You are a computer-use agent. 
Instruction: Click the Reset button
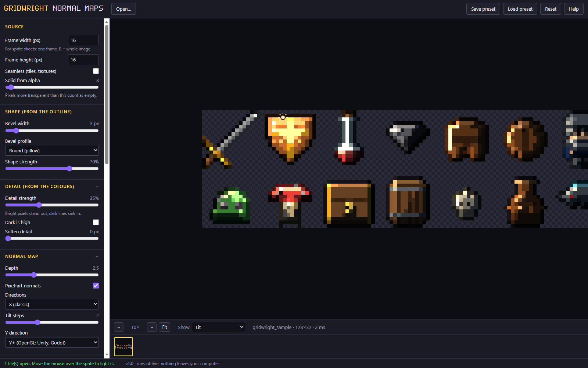tap(551, 9)
